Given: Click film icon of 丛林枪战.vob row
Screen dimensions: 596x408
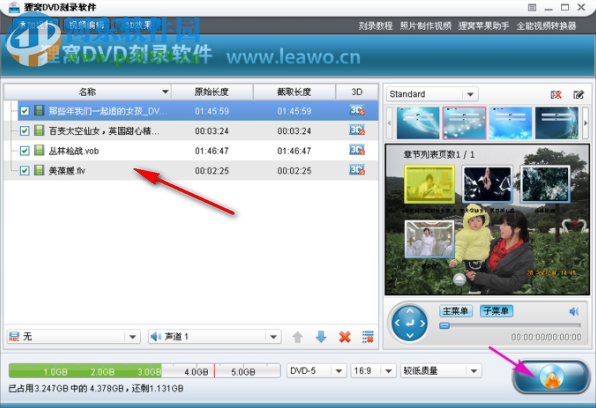Looking at the screenshot, I should pyautogui.click(x=39, y=151).
